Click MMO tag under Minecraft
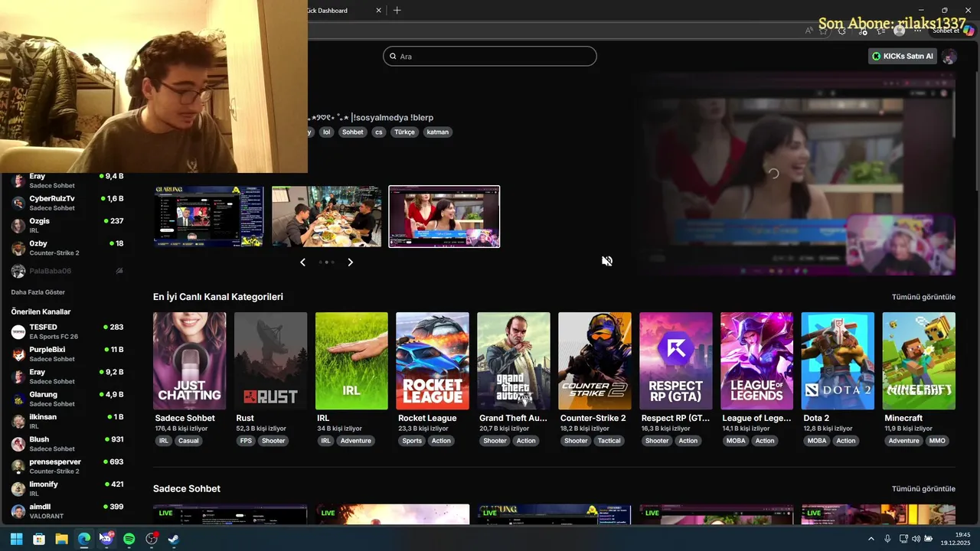Viewport: 980px width, 551px height. click(x=938, y=441)
